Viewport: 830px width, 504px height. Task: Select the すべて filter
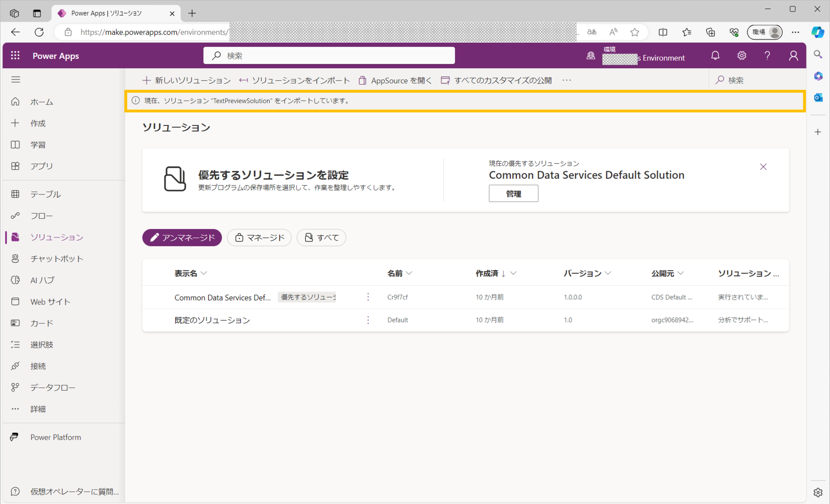321,238
